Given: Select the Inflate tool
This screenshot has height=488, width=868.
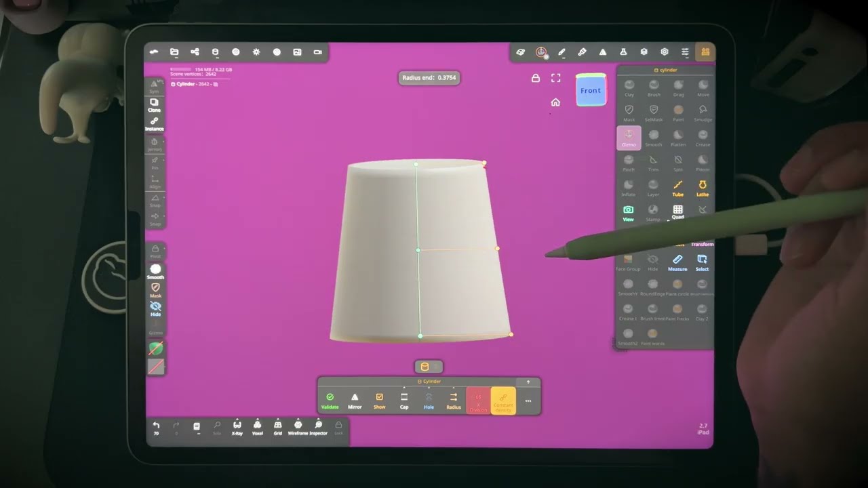Looking at the screenshot, I should click(629, 188).
